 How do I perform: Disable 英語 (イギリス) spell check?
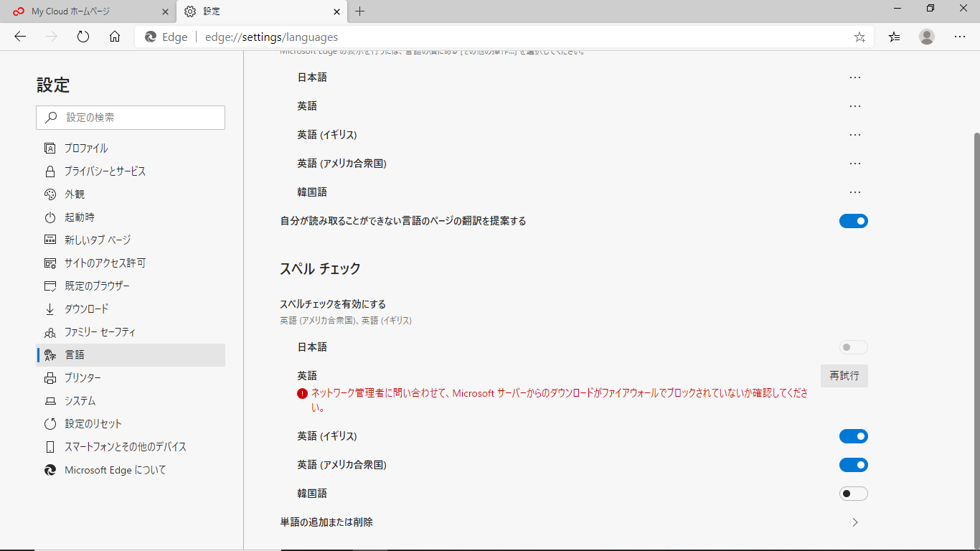point(854,436)
